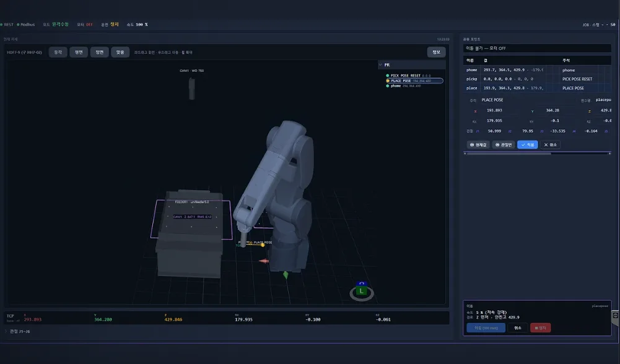Screen dimensions: 620x364
Task: Click the 모드 원격수동 mode status
Action: [56, 25]
